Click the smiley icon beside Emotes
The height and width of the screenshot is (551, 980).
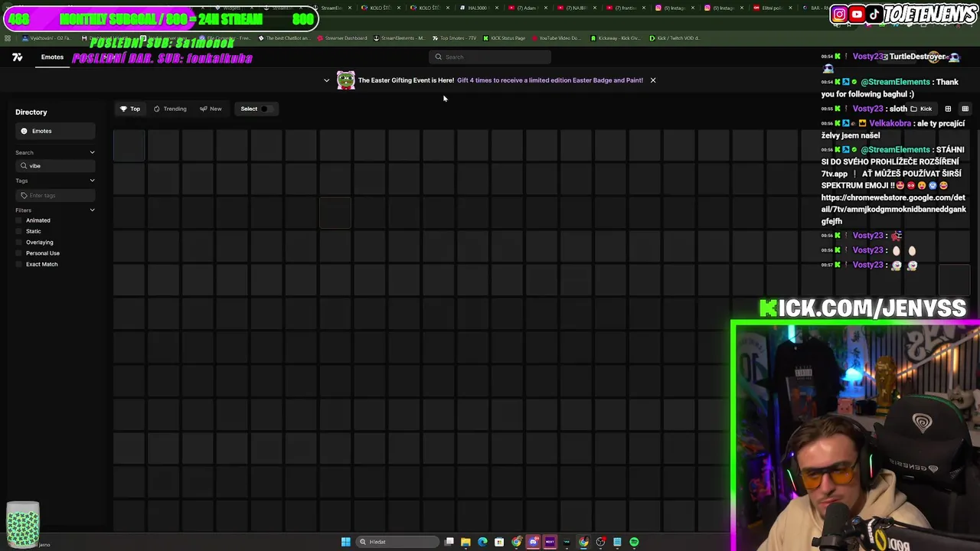(x=24, y=131)
